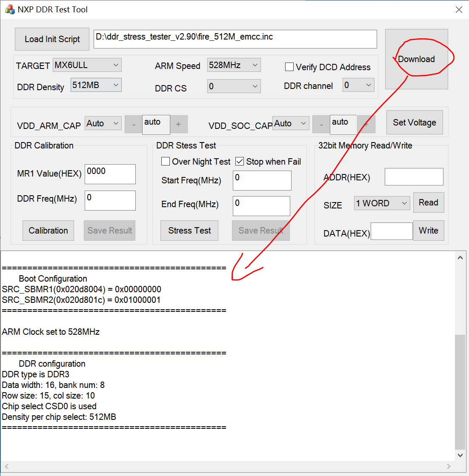This screenshot has width=469, height=476.
Task: Start the DDR Calibration
Action: tap(48, 230)
